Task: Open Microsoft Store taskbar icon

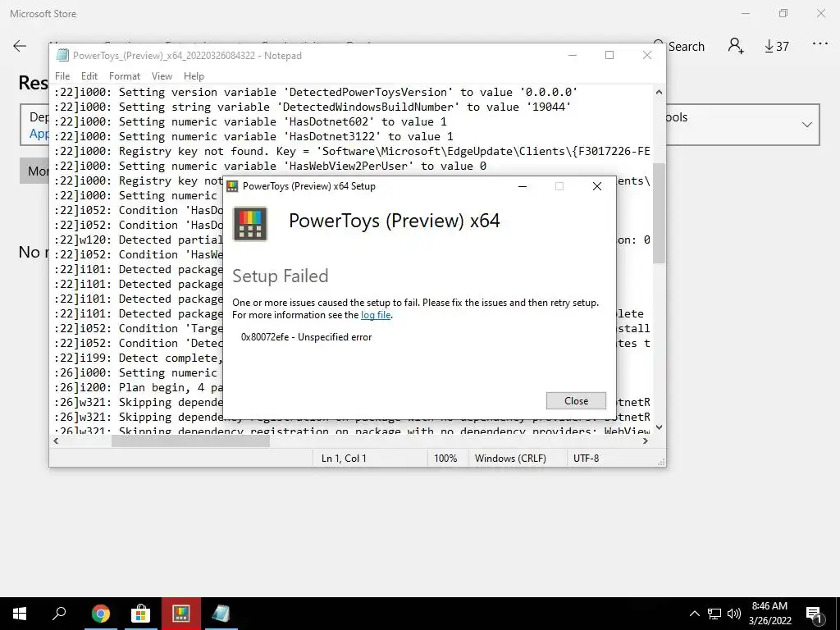Action: click(x=140, y=614)
